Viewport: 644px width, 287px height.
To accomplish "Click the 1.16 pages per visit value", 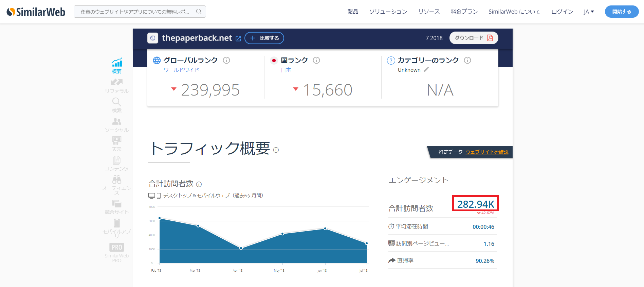I will [x=489, y=244].
